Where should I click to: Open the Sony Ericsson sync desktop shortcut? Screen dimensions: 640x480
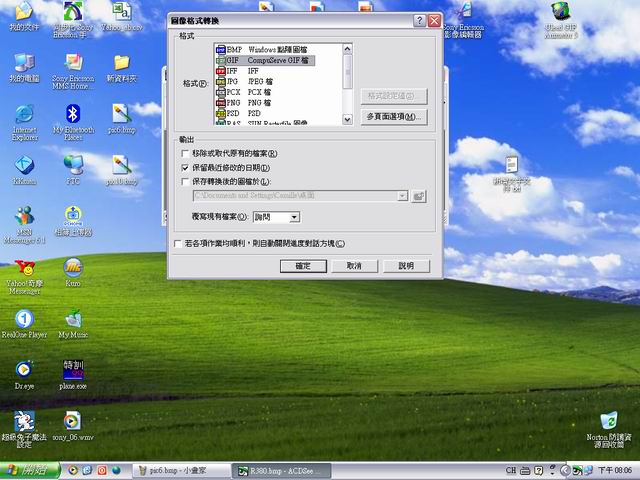point(73,18)
